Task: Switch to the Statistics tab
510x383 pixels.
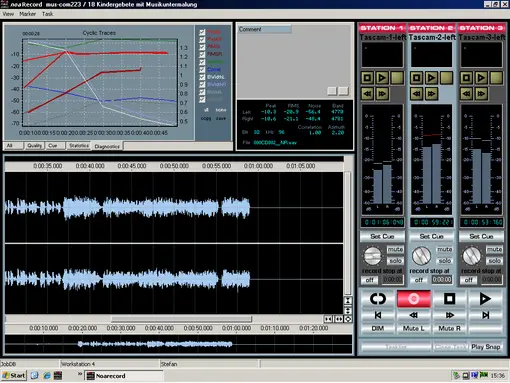Action: click(x=79, y=146)
